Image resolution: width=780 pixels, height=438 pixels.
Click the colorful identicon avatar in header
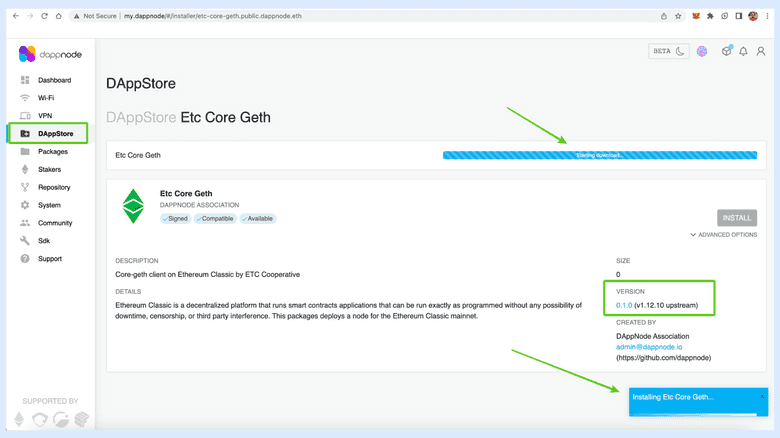point(703,52)
